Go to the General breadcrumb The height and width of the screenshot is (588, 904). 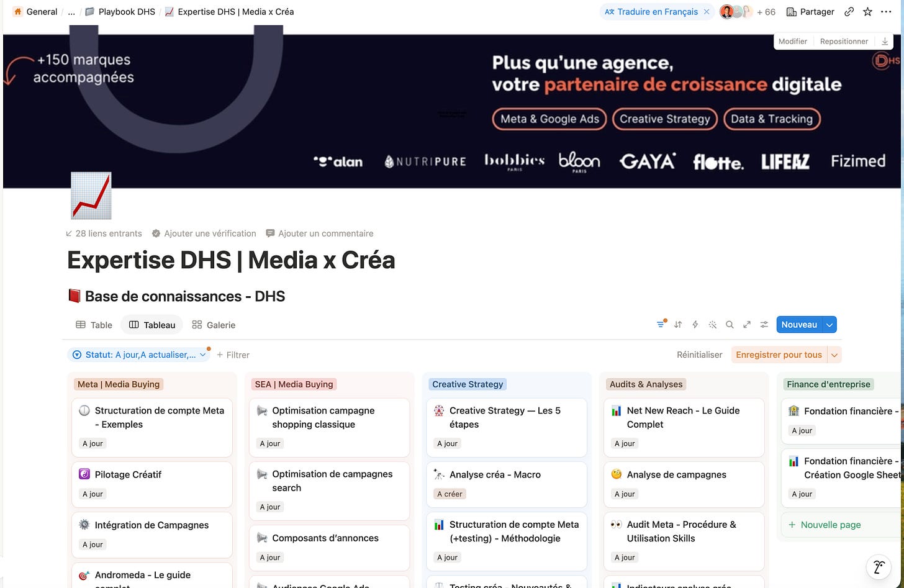[x=35, y=12]
